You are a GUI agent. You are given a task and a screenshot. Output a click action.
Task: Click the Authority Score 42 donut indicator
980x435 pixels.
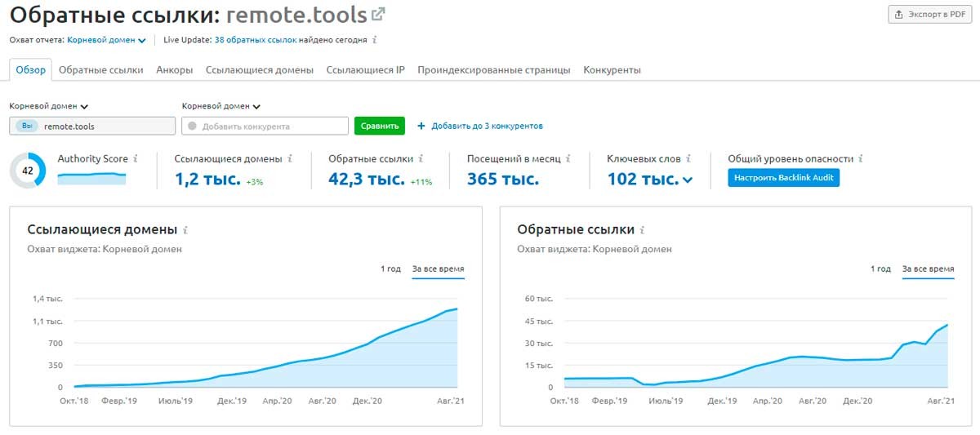pyautogui.click(x=28, y=170)
